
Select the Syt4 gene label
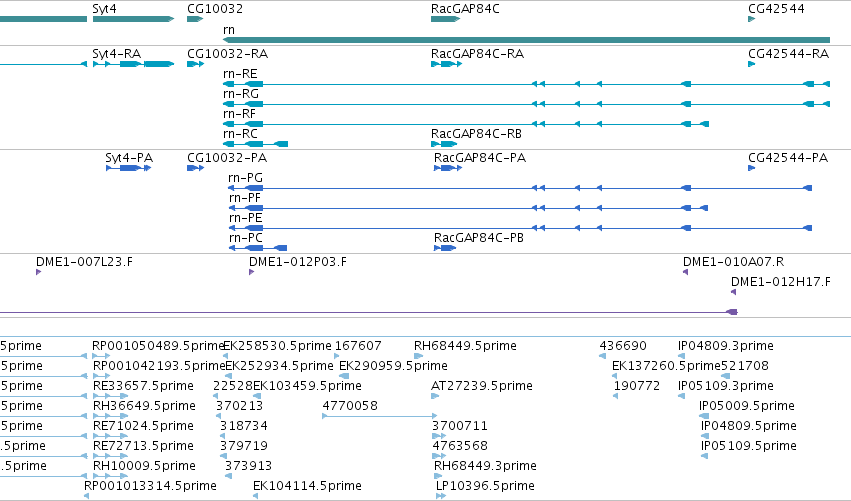coord(104,9)
